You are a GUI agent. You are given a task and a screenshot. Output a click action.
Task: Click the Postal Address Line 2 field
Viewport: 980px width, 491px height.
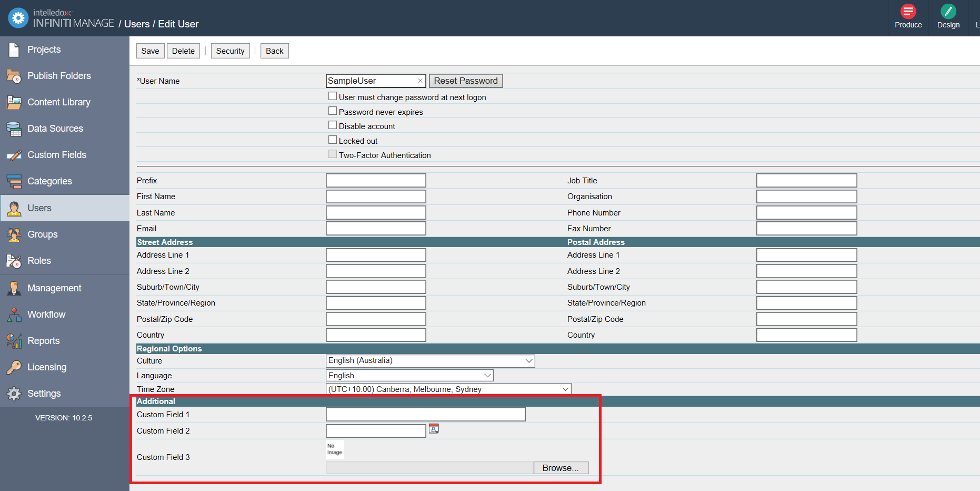[807, 271]
